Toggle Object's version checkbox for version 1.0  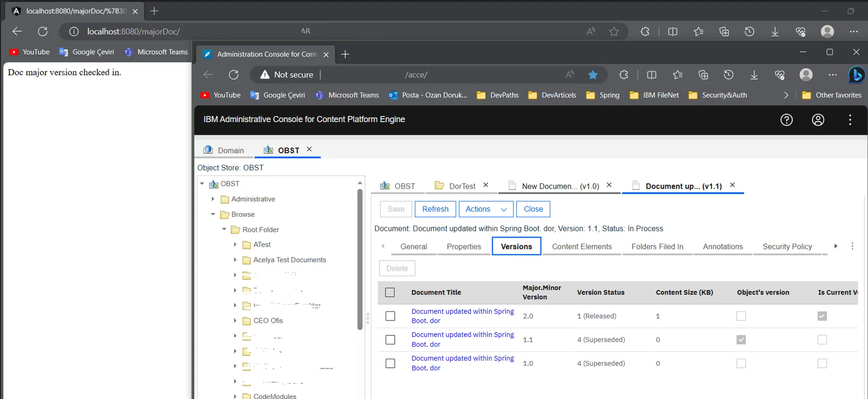pyautogui.click(x=741, y=364)
